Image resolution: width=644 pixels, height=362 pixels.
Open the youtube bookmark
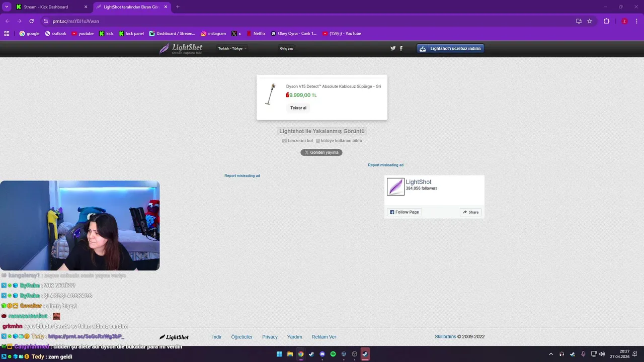83,34
